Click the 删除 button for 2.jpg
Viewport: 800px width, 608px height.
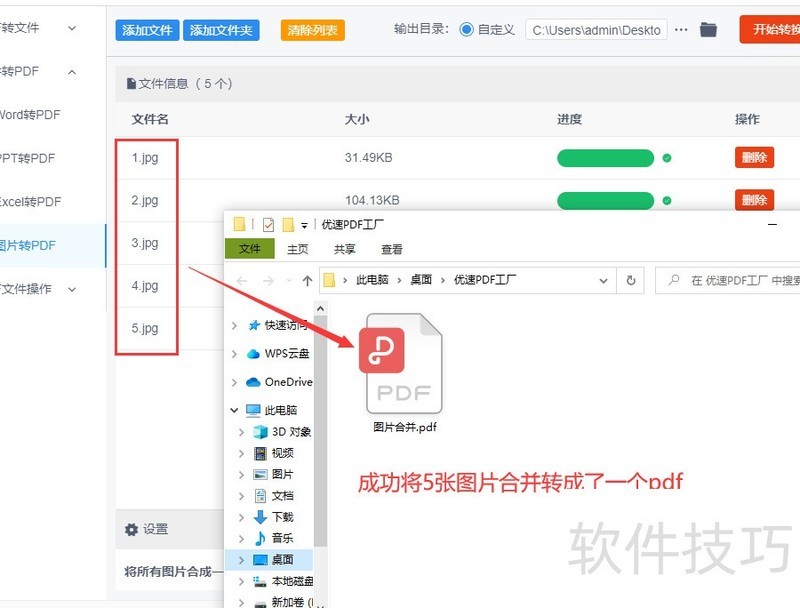coord(753,200)
